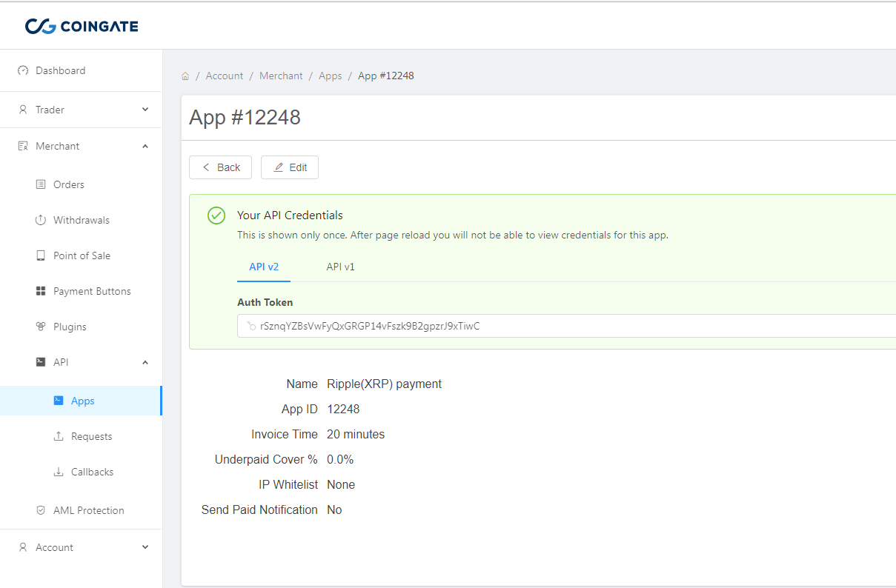Viewport: 896px width, 588px height.
Task: Collapse the API submenu chevron
Action: click(145, 362)
